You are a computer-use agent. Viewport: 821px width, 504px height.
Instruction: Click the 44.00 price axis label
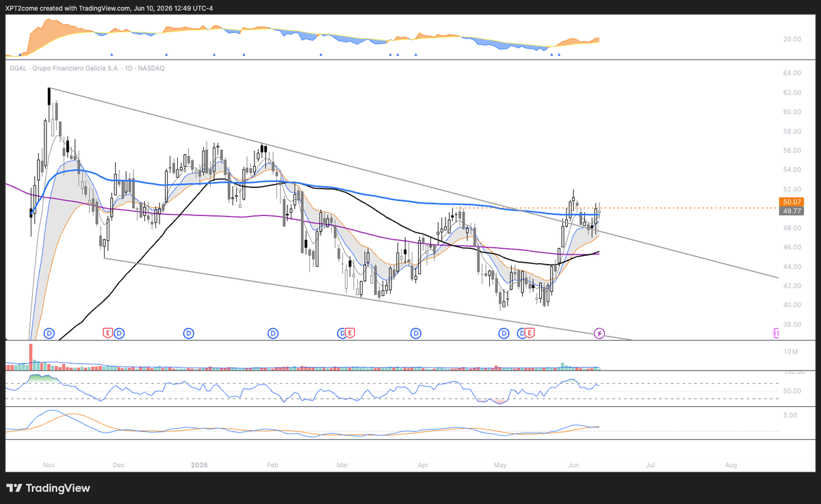792,266
